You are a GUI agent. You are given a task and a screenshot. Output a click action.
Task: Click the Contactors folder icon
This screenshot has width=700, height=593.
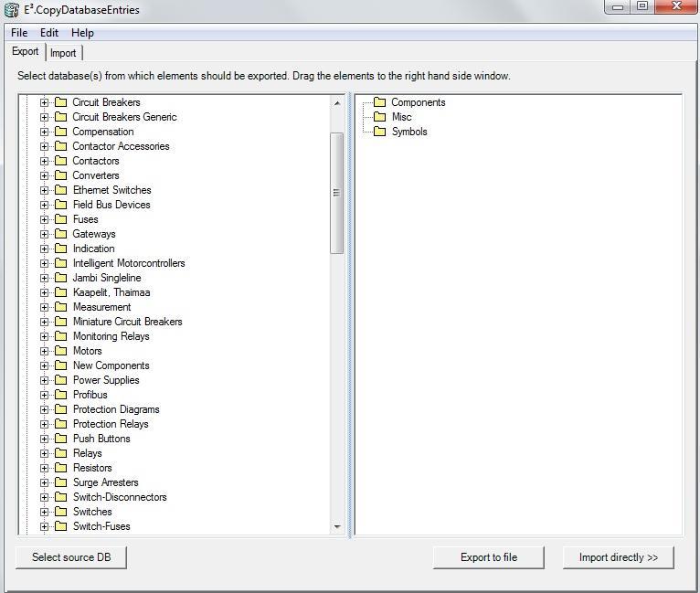[x=60, y=161]
